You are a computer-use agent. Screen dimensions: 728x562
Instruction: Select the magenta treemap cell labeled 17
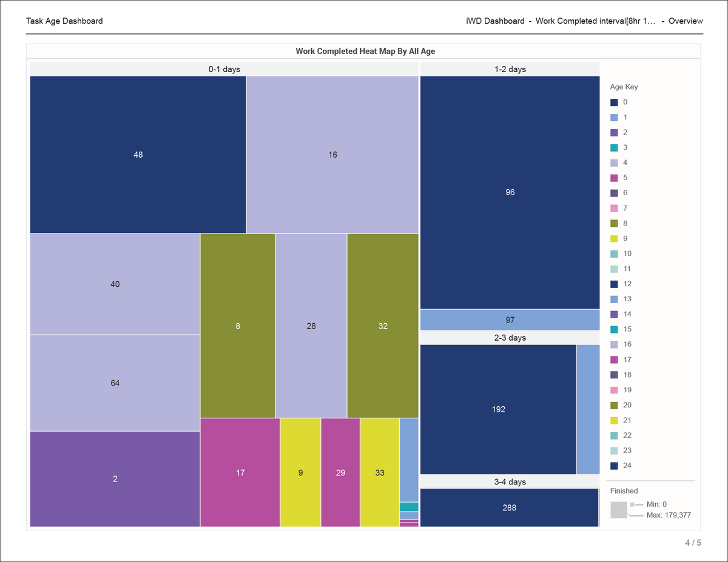tap(240, 472)
